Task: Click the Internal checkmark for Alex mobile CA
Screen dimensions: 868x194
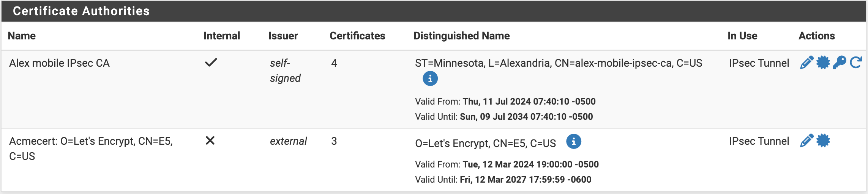Action: (211, 63)
